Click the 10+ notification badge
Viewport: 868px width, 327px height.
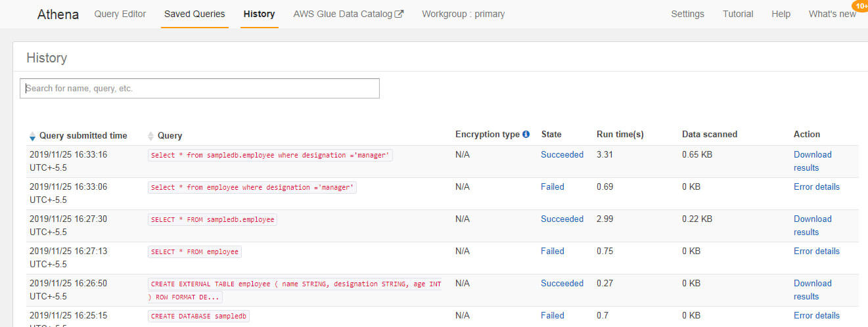pos(860,6)
